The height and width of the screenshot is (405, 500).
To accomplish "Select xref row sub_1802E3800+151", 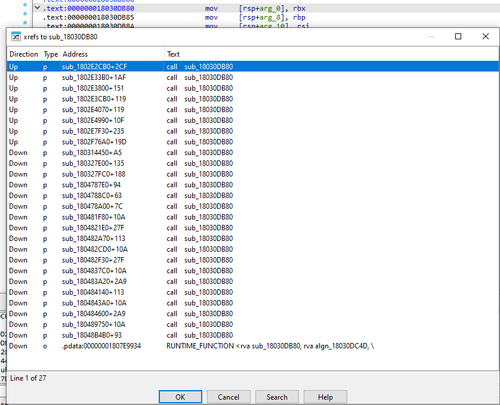I will [x=253, y=88].
